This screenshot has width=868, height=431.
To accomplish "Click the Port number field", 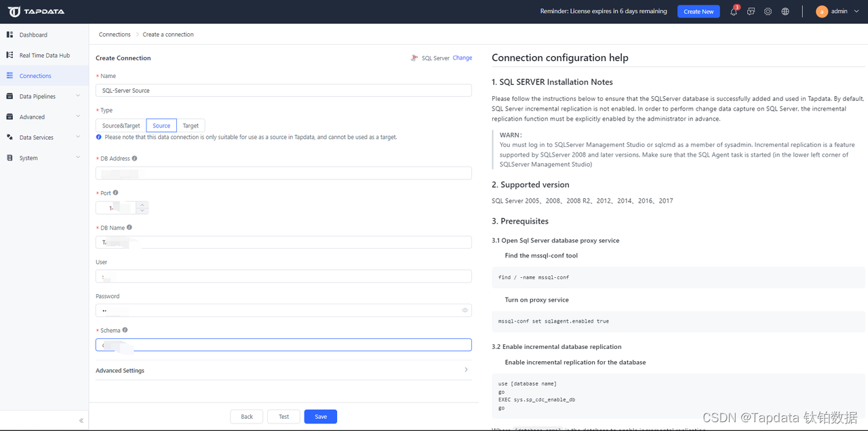I will coord(117,207).
